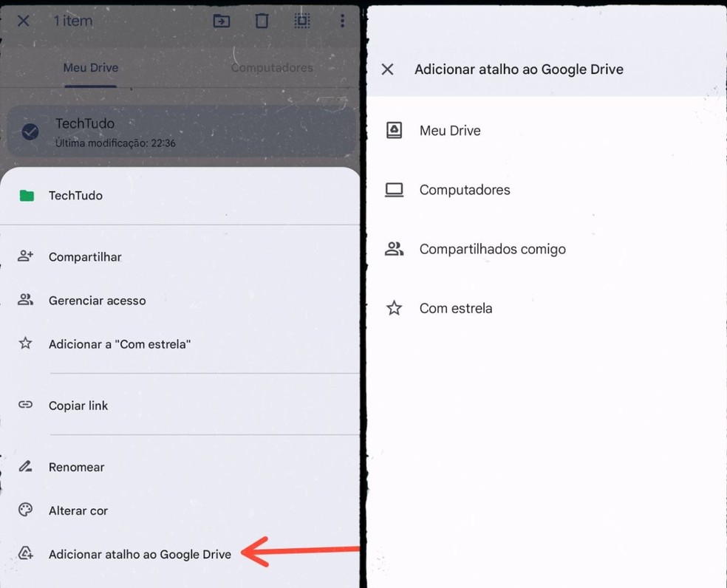Tap the trash delete icon
The width and height of the screenshot is (727, 588).
click(x=262, y=21)
